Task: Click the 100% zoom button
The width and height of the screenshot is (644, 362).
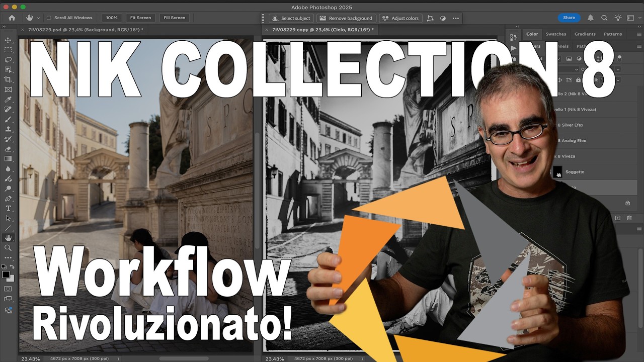Action: (x=112, y=18)
